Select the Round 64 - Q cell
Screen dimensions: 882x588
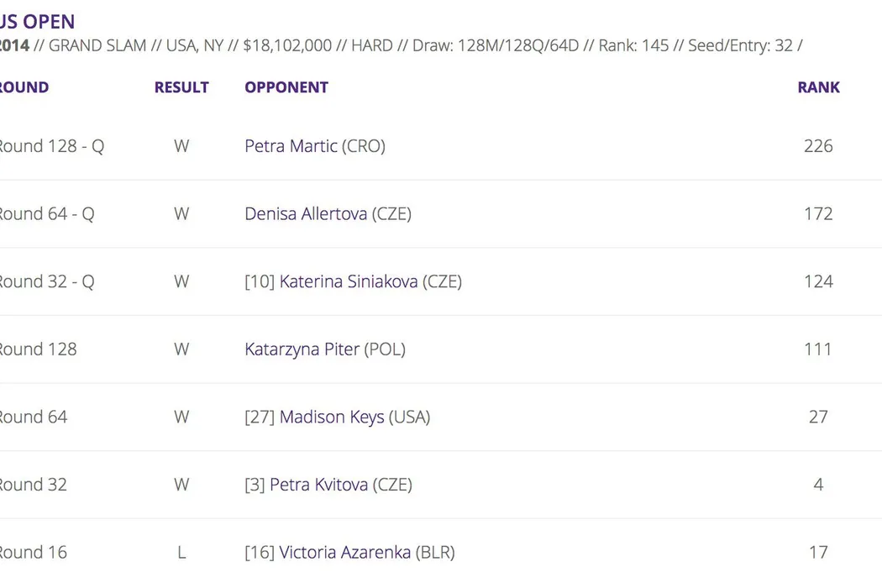(x=46, y=214)
